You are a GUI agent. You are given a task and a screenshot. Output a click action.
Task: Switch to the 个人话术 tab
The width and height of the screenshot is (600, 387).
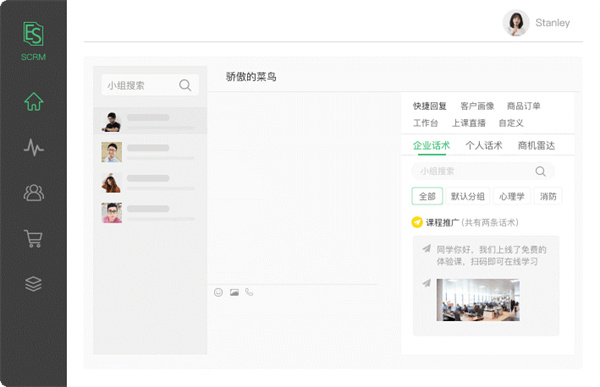pyautogui.click(x=484, y=145)
